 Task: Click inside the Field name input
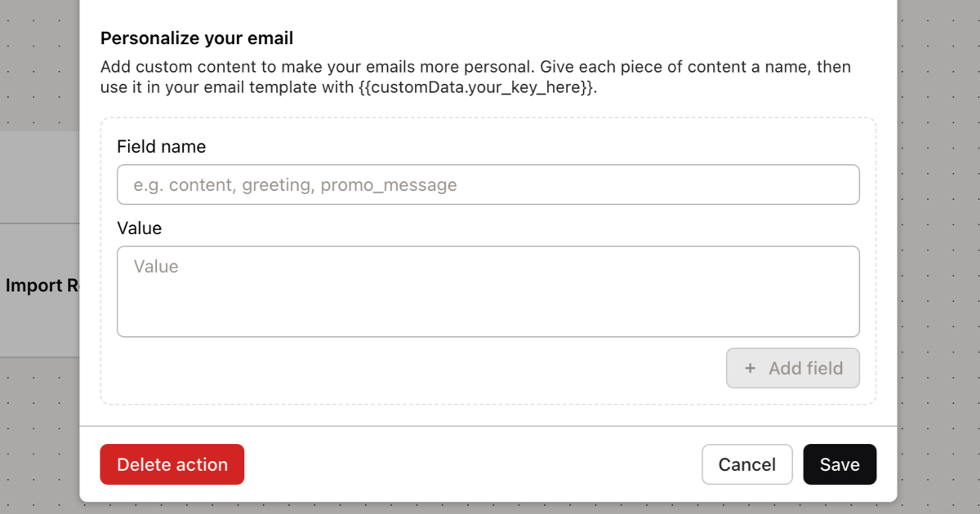click(x=488, y=184)
